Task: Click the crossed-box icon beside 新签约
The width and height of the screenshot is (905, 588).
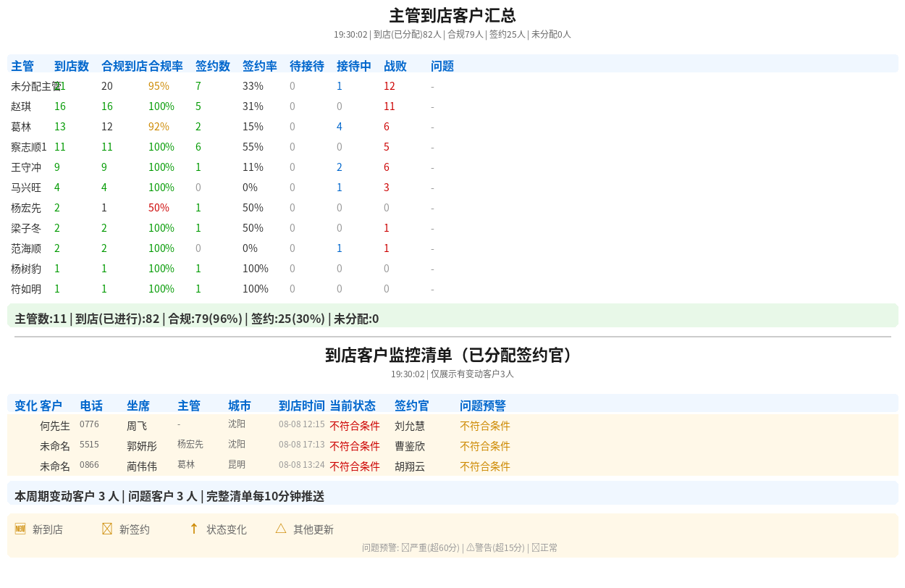Action: tap(107, 529)
